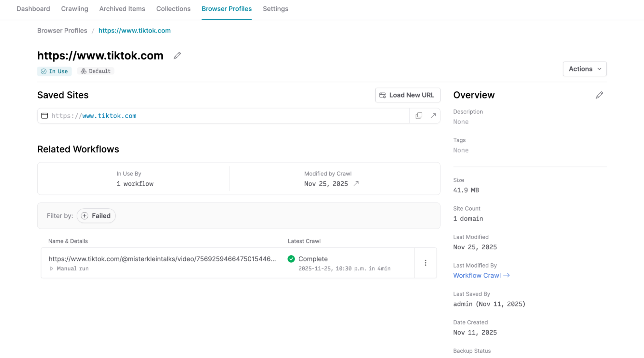Select the misterkleintalks video crawl entry
The image size is (644, 358).
(162, 258)
